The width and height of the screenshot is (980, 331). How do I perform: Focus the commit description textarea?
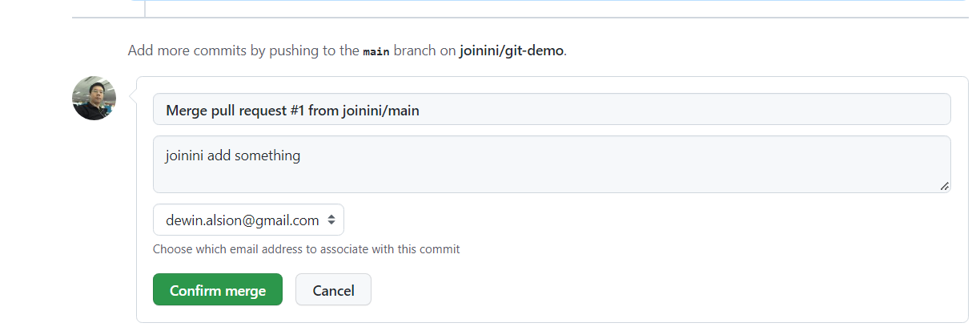[552, 164]
